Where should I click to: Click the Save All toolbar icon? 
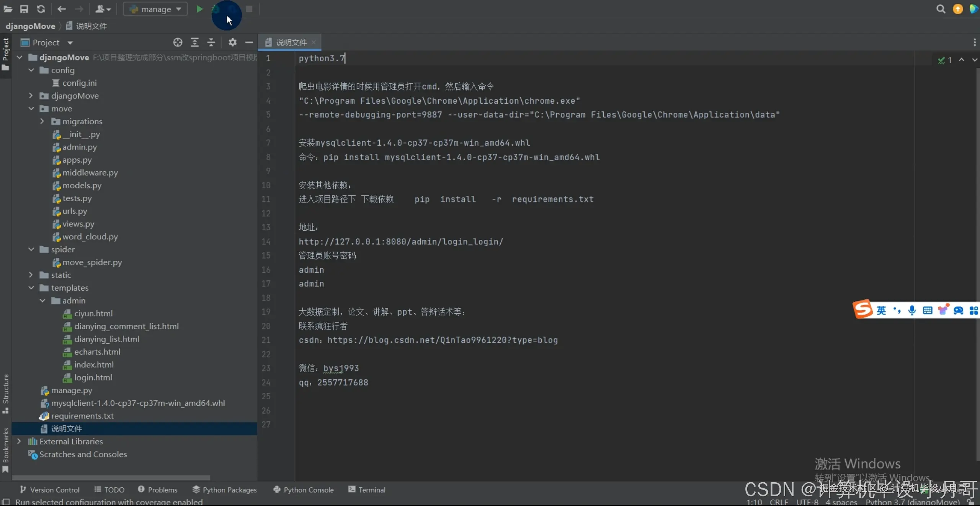[24, 9]
